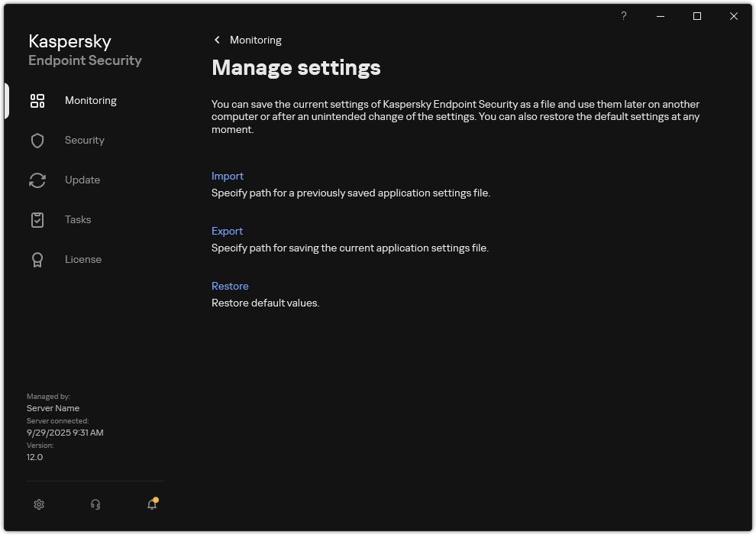Click the Kaspersky Endpoint Security logo
This screenshot has height=535, width=756.
[85, 50]
